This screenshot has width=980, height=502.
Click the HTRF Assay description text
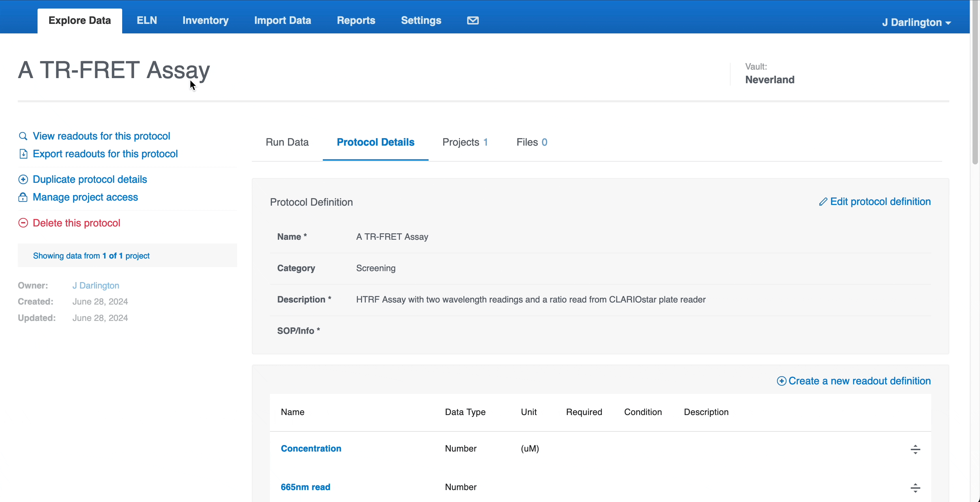point(531,300)
